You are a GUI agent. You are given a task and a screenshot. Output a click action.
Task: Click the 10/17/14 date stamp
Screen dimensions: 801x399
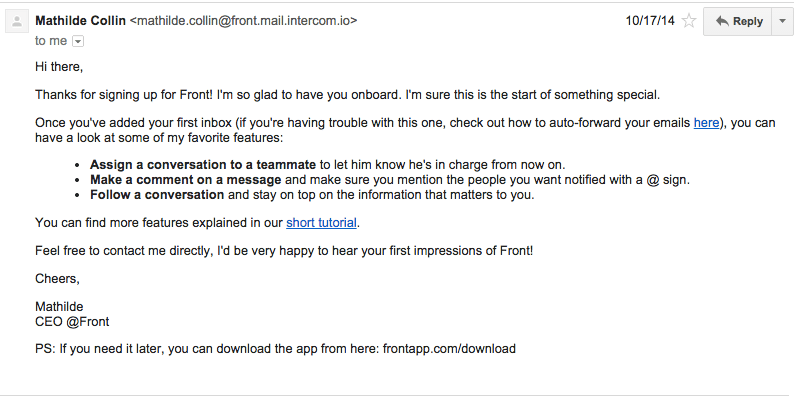650,21
